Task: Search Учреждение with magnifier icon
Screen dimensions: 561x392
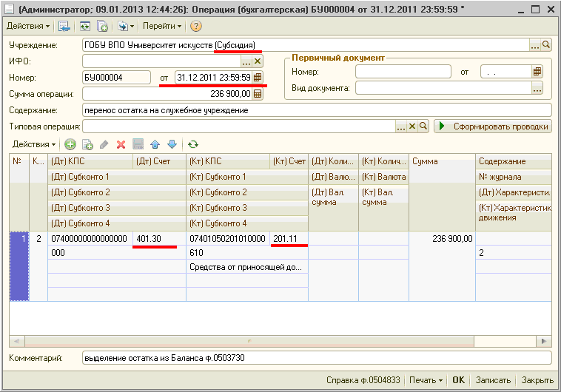Action: [x=546, y=45]
